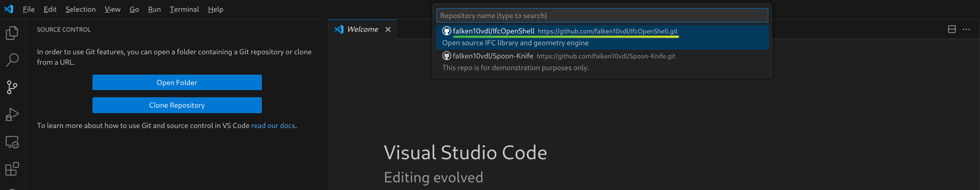Open the editor More Actions ellipsis
Image resolution: width=980 pixels, height=190 pixels.
click(x=966, y=29)
